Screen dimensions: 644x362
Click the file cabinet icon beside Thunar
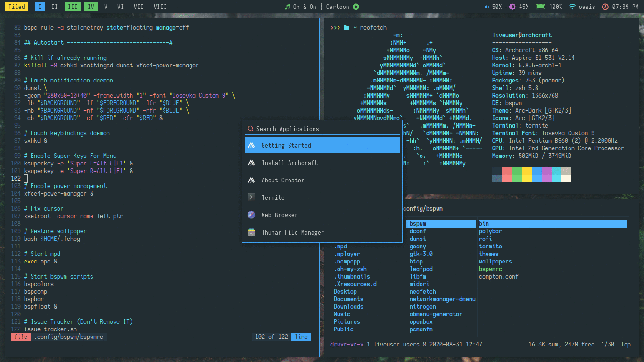(251, 232)
